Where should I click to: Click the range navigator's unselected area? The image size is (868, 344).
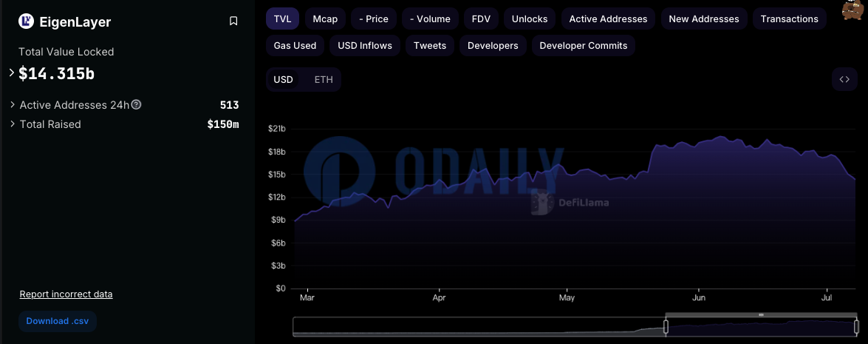pos(479,327)
